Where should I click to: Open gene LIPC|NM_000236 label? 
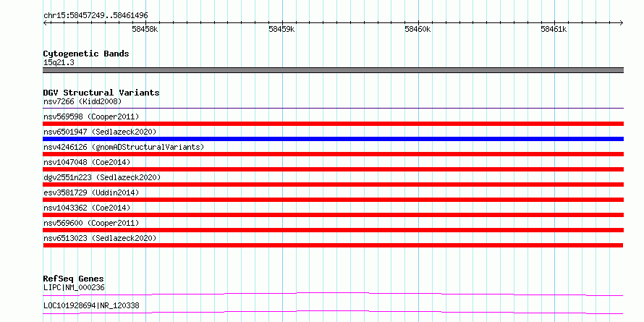coord(74,287)
